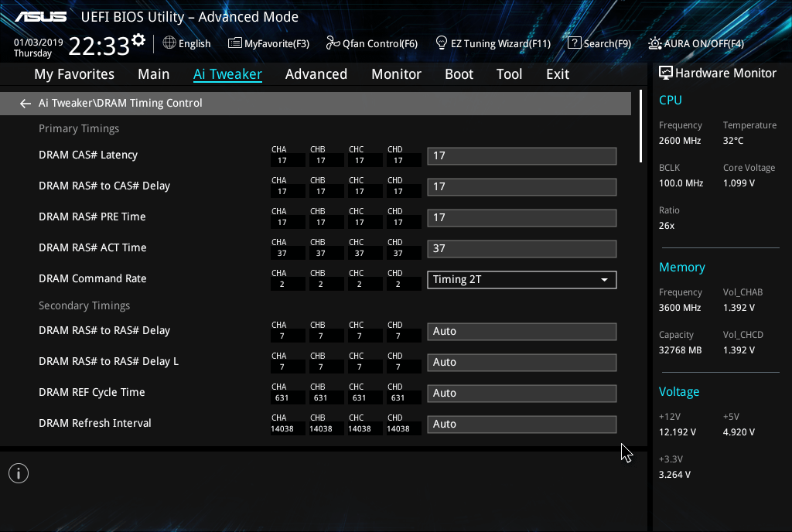Click the Search question mark icon
792x532 pixels.
pos(575,43)
